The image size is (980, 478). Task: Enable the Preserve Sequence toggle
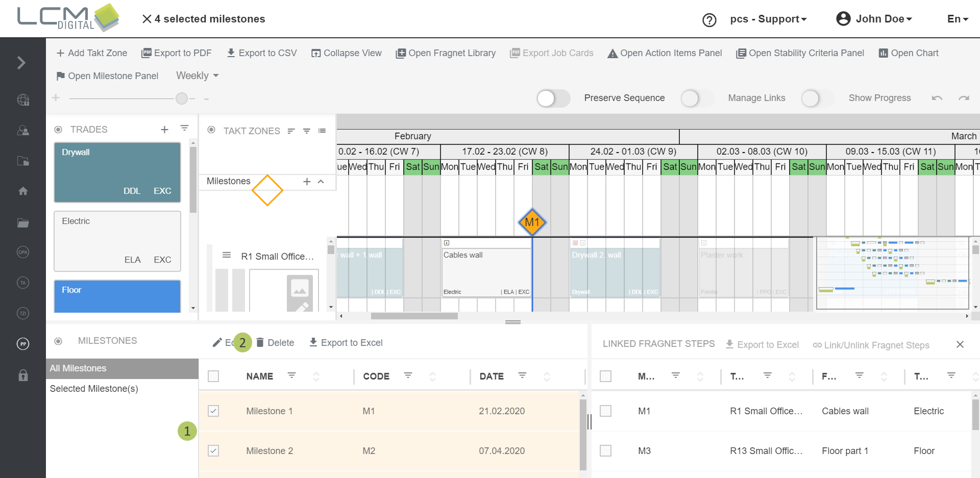(x=552, y=98)
